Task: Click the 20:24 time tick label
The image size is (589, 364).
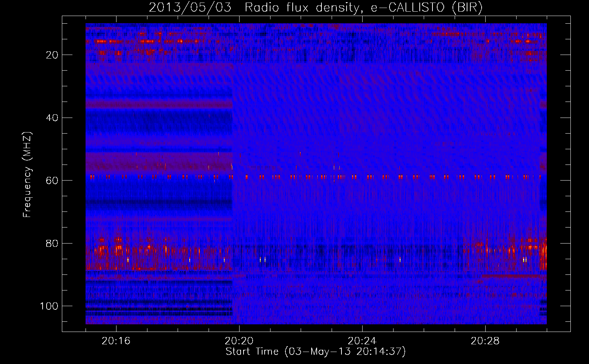Action: pyautogui.click(x=362, y=341)
